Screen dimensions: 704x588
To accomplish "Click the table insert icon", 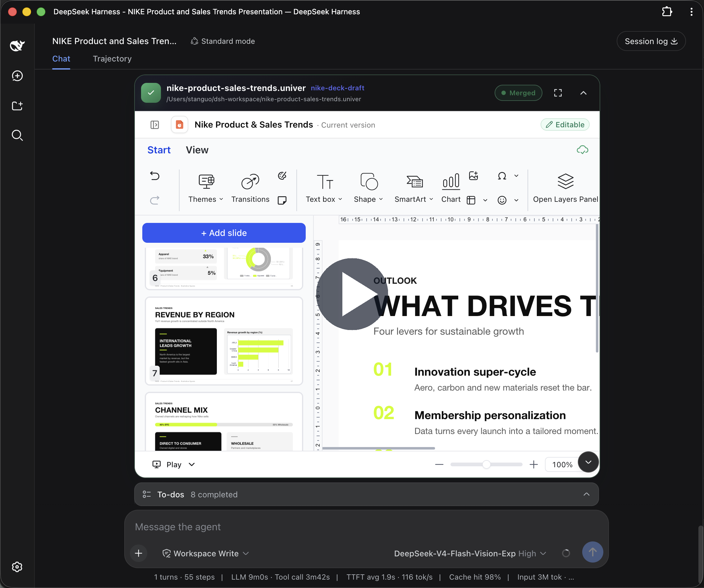I will [471, 200].
